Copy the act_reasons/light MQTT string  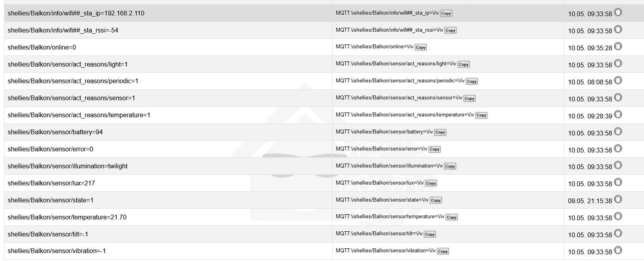tap(463, 64)
